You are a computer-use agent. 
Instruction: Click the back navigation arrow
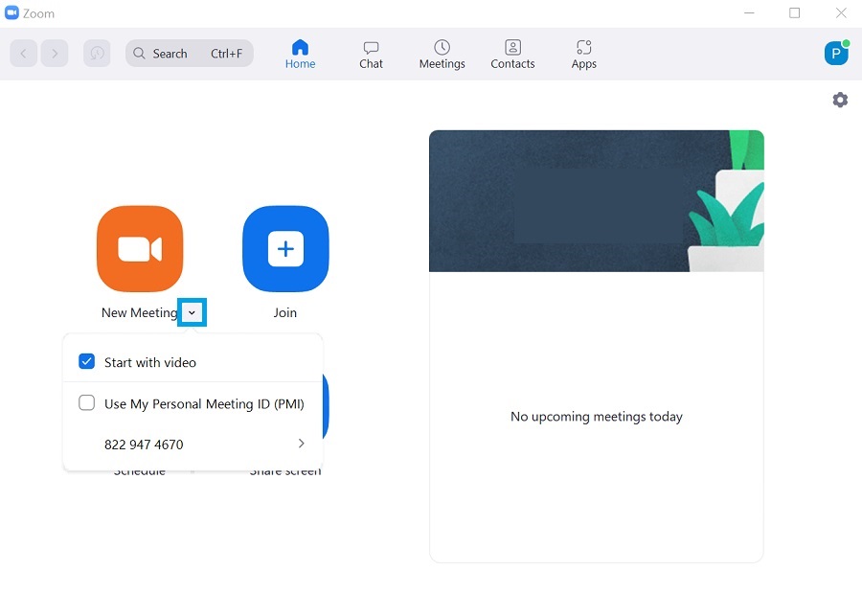pos(23,53)
